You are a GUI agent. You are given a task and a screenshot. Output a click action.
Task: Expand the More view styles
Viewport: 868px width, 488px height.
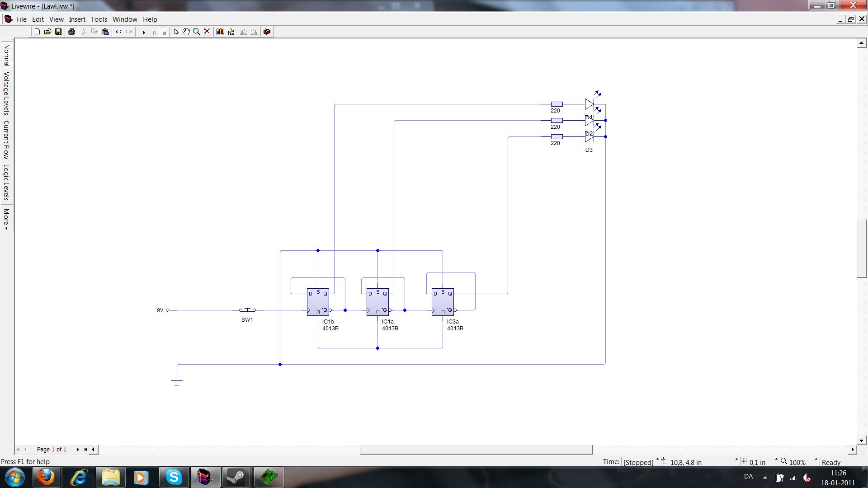6,218
